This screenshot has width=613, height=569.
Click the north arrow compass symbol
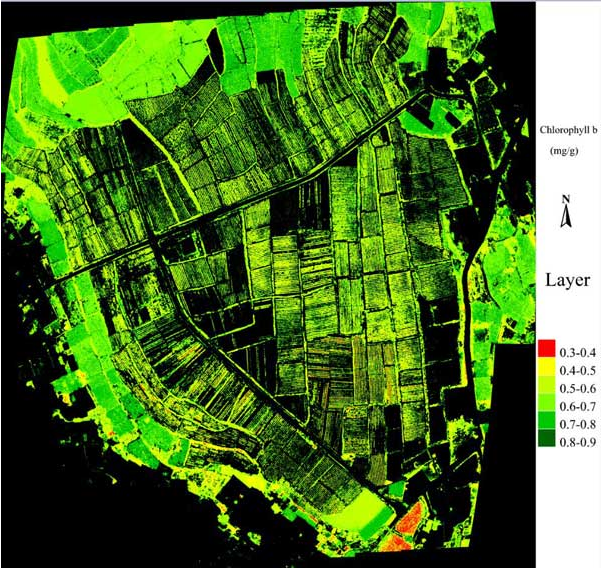tap(565, 219)
